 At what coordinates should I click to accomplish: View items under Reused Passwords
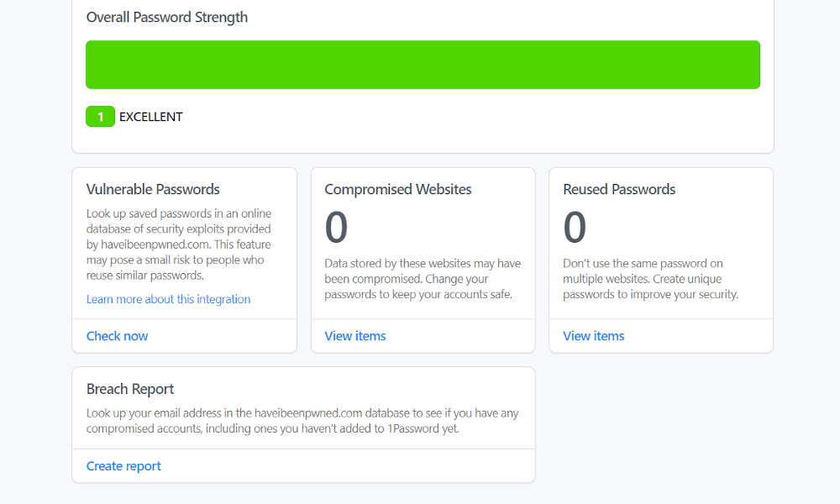pyautogui.click(x=594, y=336)
